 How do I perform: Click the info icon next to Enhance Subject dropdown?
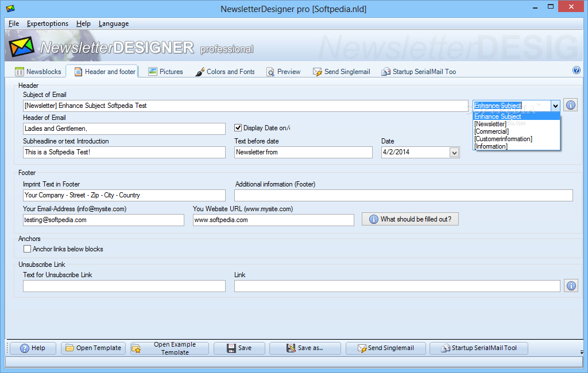coord(570,106)
